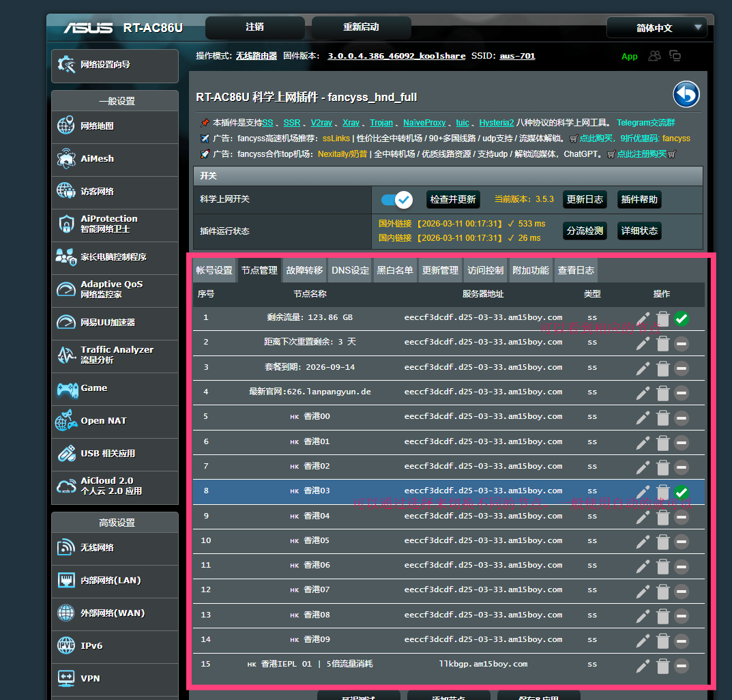732x700 pixels.
Task: Click the firmware version link
Action: coord(396,56)
